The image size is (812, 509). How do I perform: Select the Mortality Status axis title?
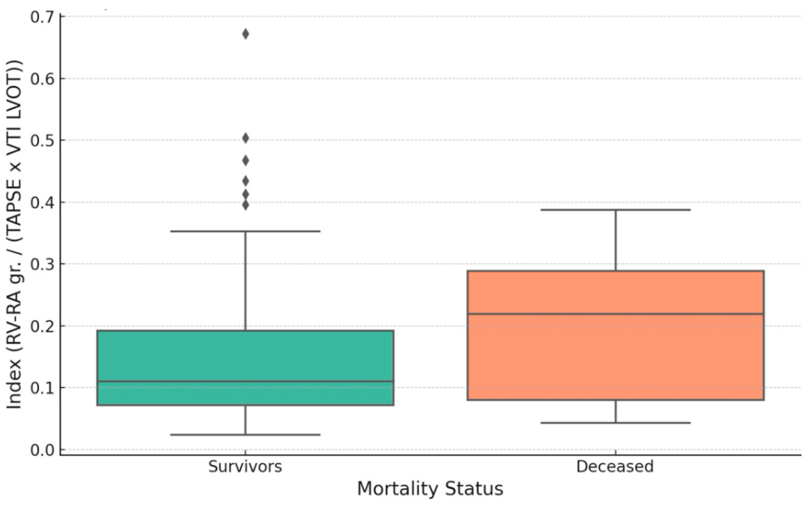point(430,488)
